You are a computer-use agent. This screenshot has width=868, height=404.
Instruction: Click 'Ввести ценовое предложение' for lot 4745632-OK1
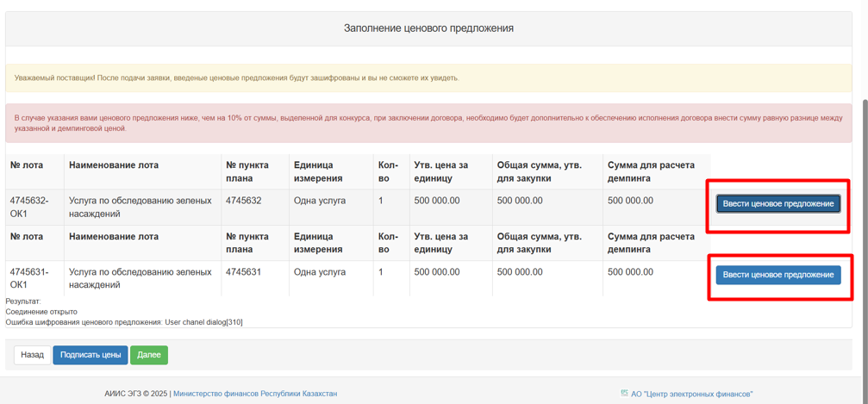click(777, 204)
